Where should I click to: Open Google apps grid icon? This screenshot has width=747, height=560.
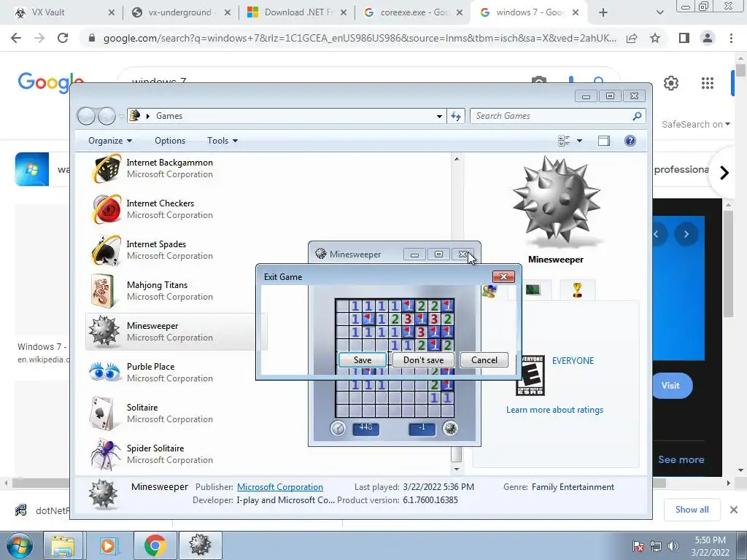[708, 83]
